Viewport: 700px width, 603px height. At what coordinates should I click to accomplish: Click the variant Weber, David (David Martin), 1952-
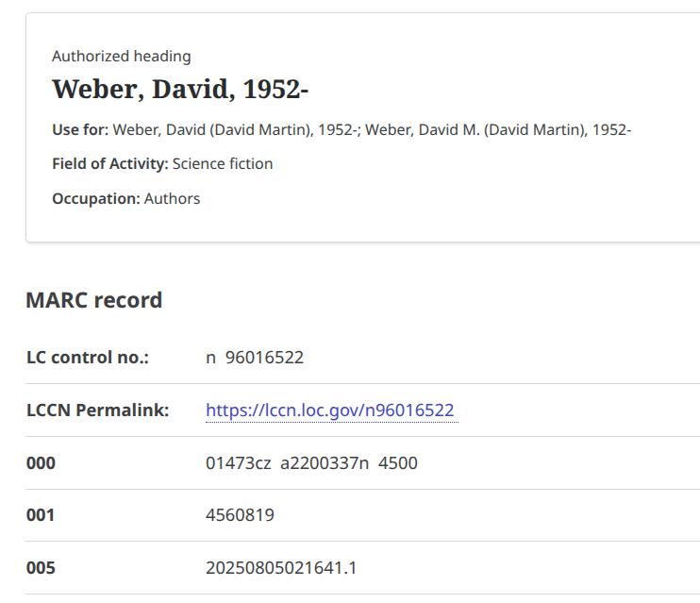coord(235,130)
